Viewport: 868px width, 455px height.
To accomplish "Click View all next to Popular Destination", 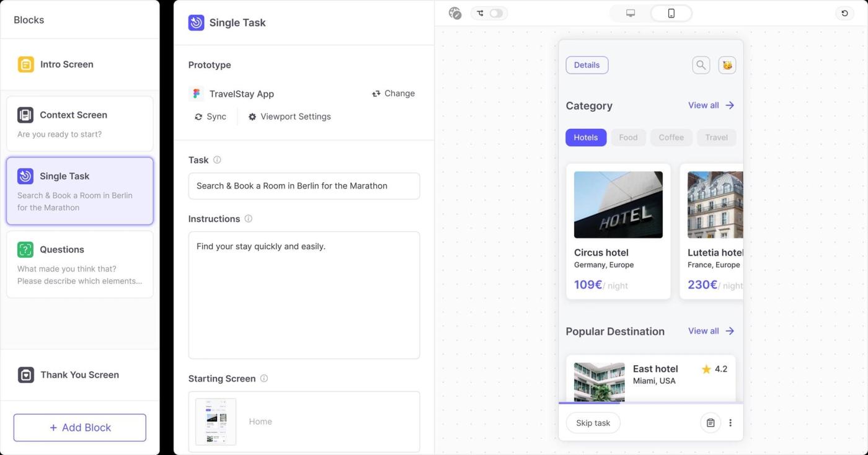I will [x=711, y=331].
